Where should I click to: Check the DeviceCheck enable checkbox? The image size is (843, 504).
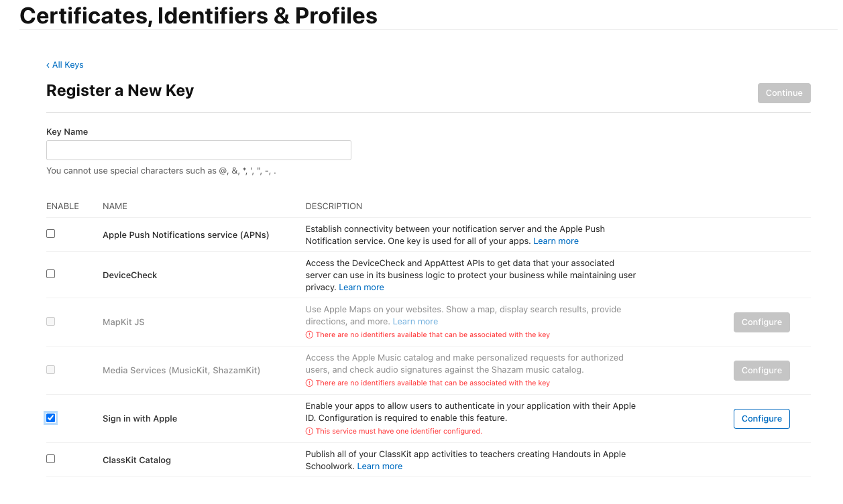[x=50, y=273]
